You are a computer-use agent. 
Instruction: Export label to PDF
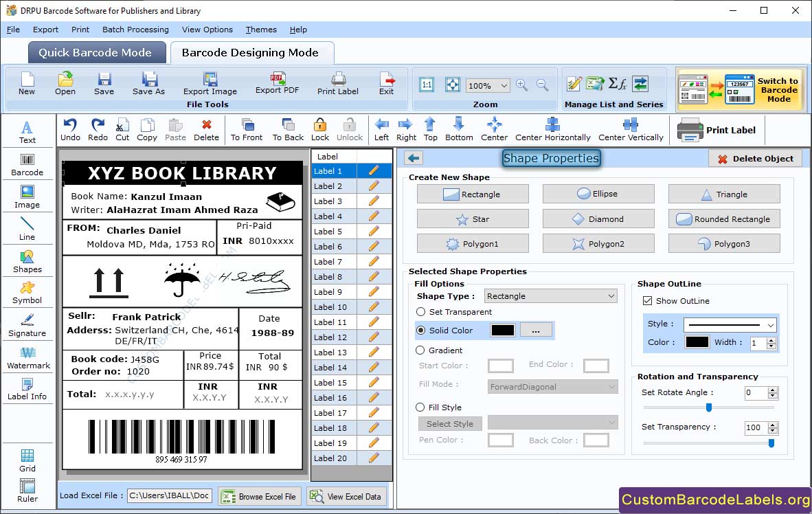pyautogui.click(x=278, y=83)
